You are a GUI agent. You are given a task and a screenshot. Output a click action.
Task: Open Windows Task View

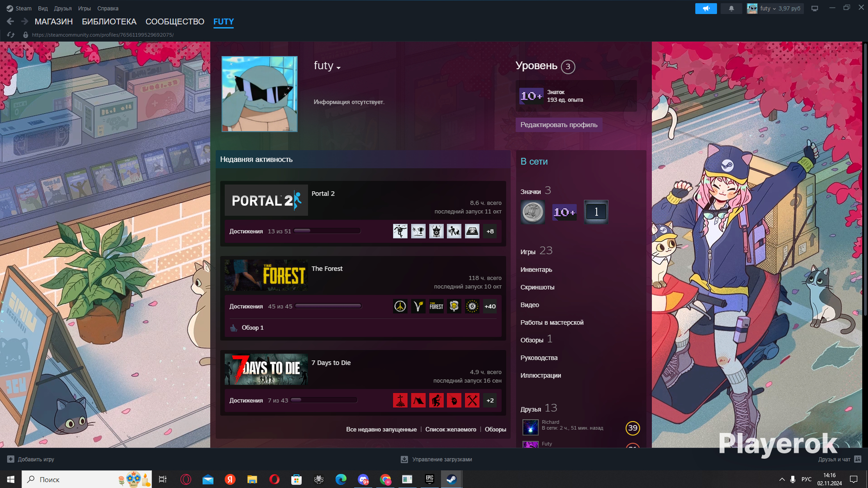(163, 479)
